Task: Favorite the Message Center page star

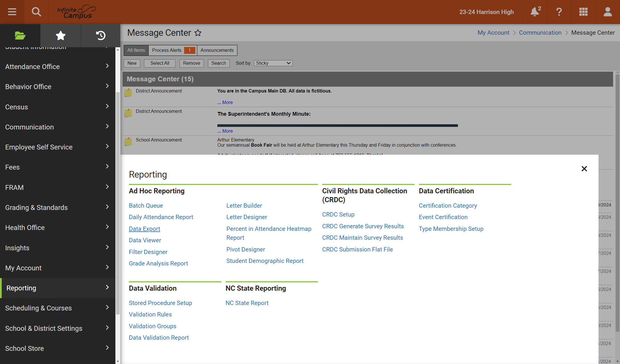Action: [198, 33]
